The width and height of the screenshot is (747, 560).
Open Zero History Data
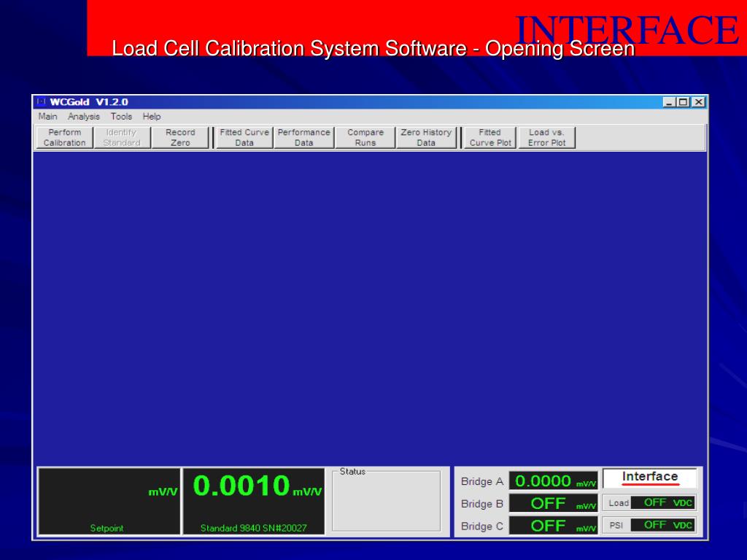[x=426, y=138]
